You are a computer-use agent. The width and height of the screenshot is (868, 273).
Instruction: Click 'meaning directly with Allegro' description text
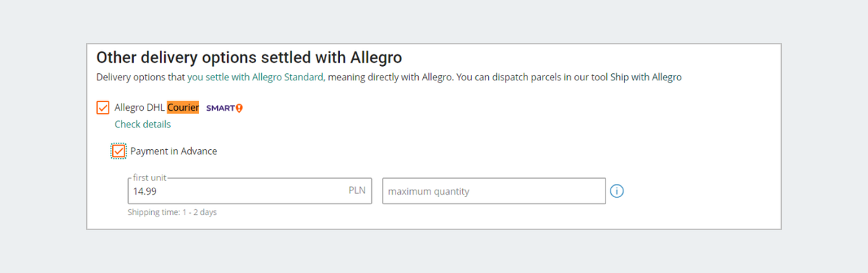[387, 77]
